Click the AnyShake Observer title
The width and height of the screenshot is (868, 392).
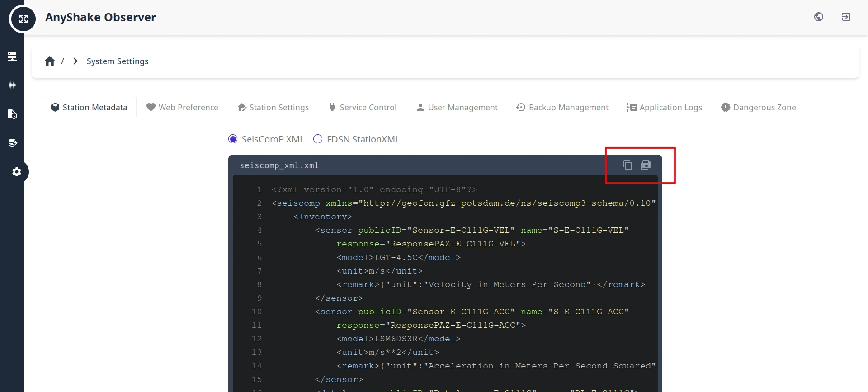click(x=100, y=17)
